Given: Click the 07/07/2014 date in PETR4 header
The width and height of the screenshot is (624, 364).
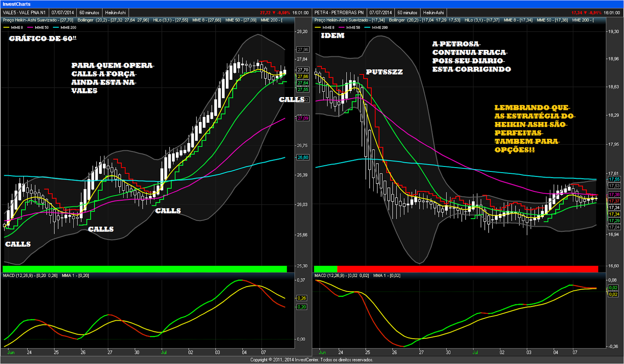Looking at the screenshot, I should pyautogui.click(x=381, y=12).
